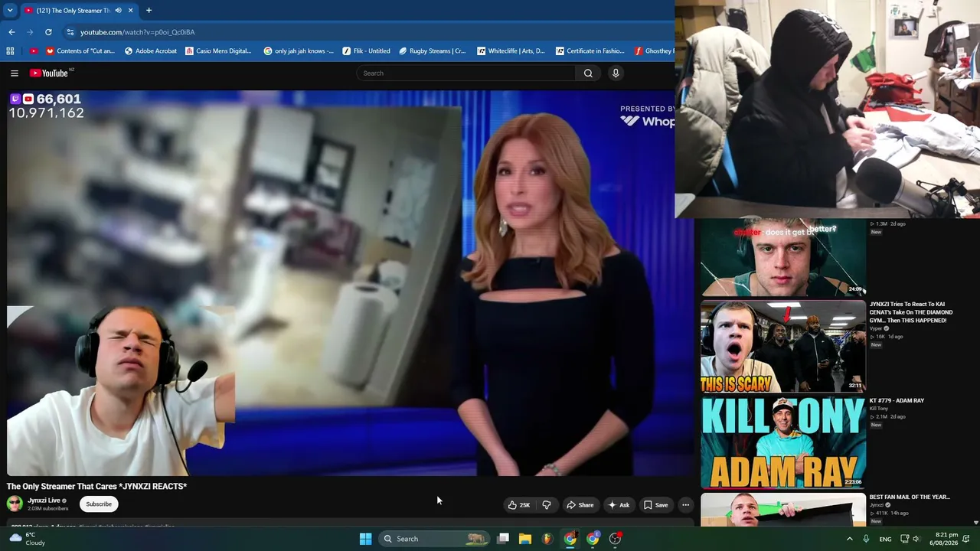Open the BEST FAN MAIL thumbnail
This screenshot has width=980, height=551.
pos(783,510)
